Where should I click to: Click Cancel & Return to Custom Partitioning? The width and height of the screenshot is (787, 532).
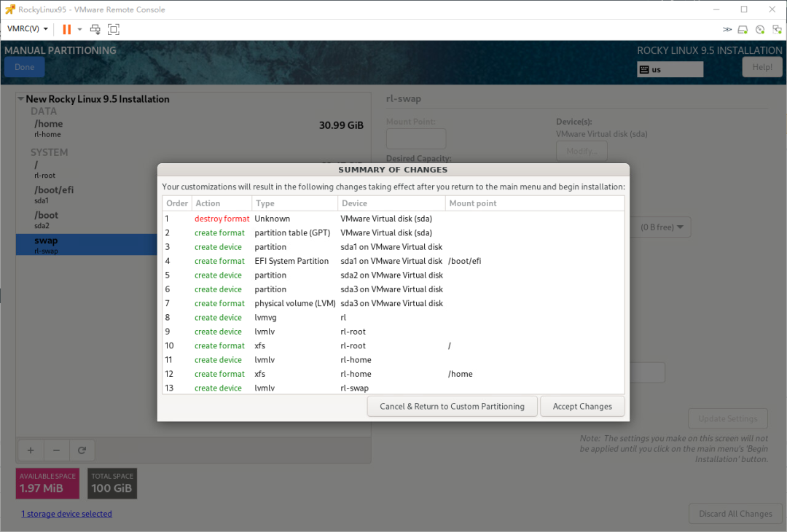tap(452, 406)
